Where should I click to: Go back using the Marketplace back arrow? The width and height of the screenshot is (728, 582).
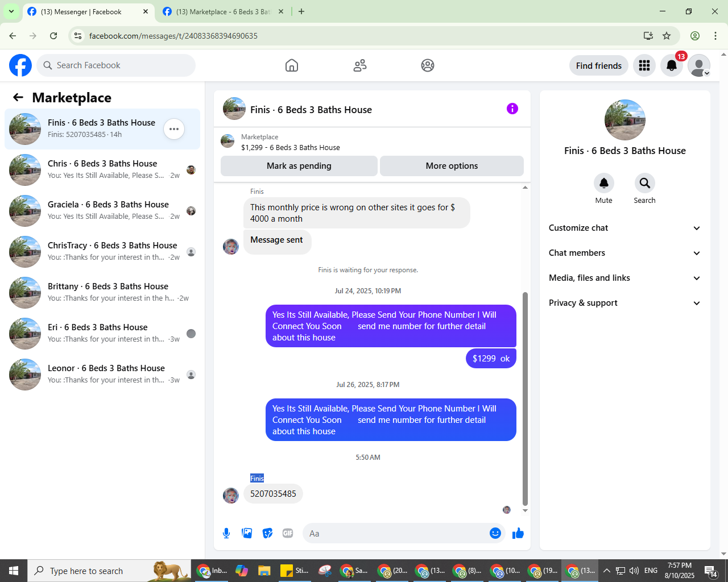coord(18,97)
